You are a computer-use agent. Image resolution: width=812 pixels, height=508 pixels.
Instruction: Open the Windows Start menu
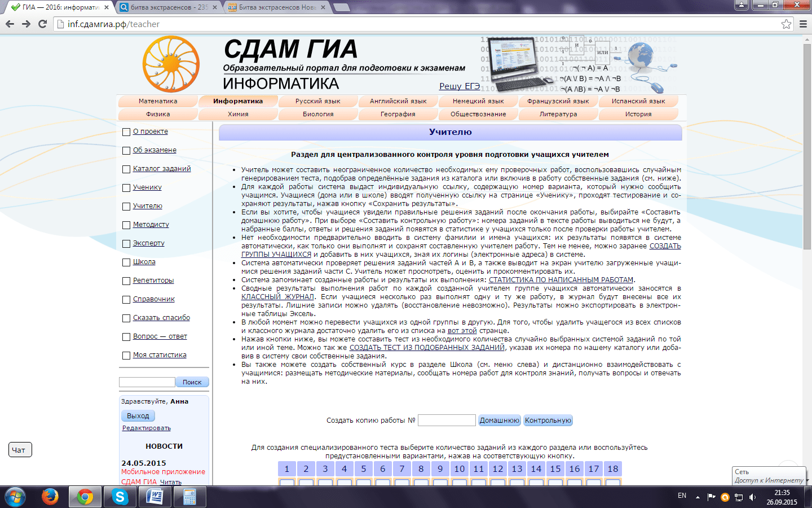pyautogui.click(x=15, y=497)
